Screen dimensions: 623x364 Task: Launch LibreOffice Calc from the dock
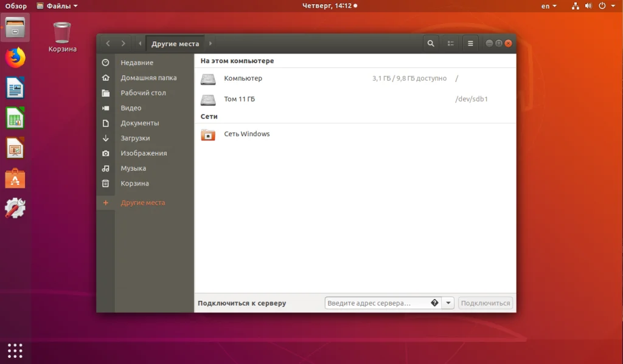click(15, 118)
